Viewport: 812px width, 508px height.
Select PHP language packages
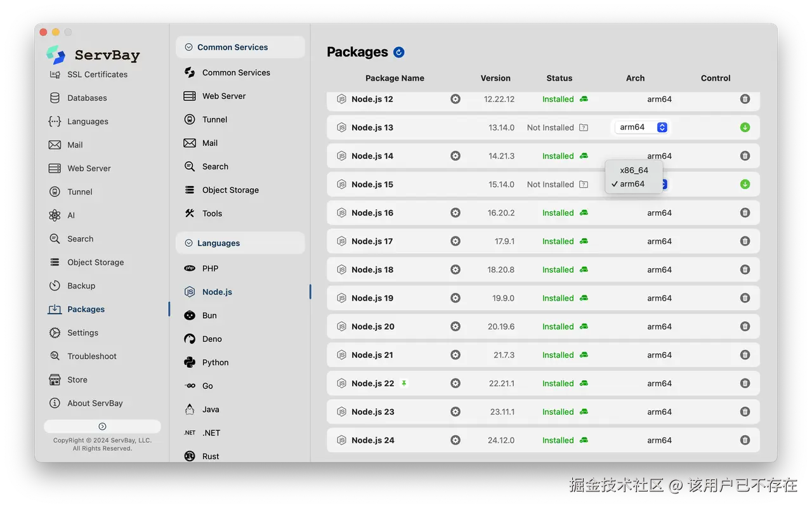click(201, 268)
